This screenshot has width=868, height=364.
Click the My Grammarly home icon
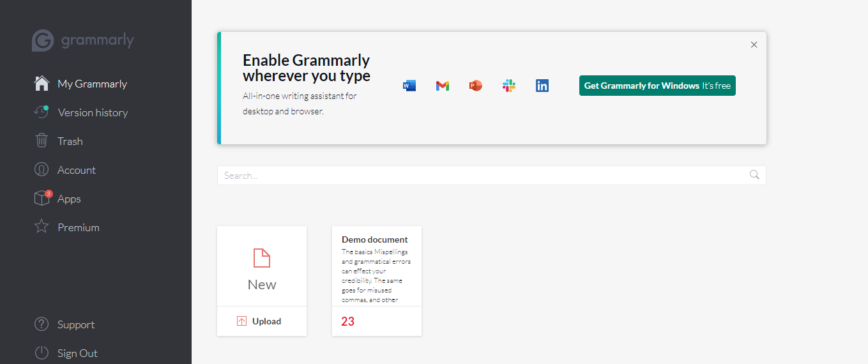[x=42, y=84]
